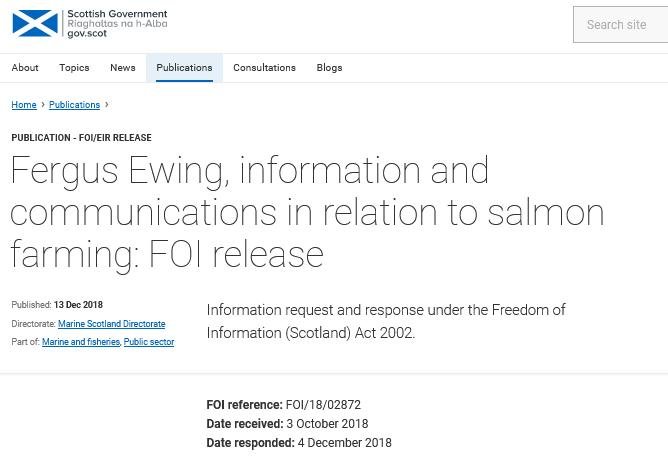Open the Marine and fisheries topic link
Viewport: 668px width, 467px height.
tap(81, 342)
